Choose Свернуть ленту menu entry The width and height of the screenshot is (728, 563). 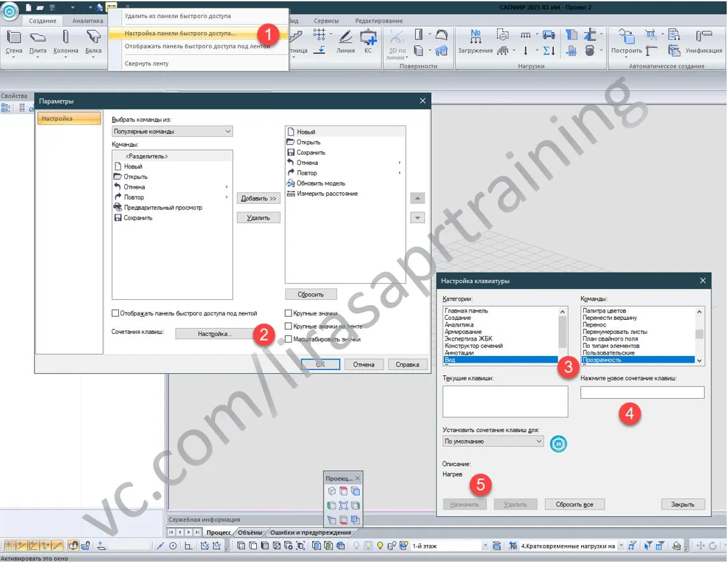click(146, 63)
